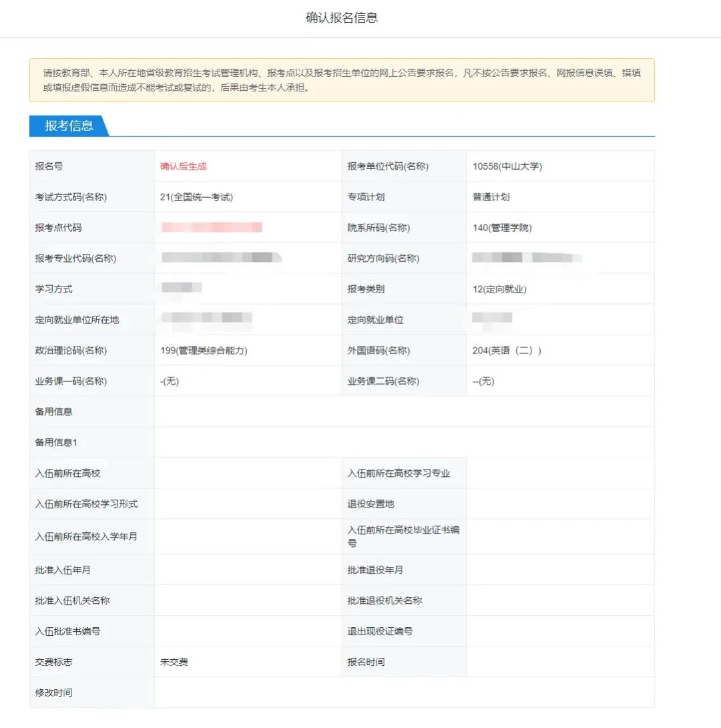Click the 普通计划 special plan value
Image resolution: width=721 pixels, height=728 pixels.
point(491,197)
